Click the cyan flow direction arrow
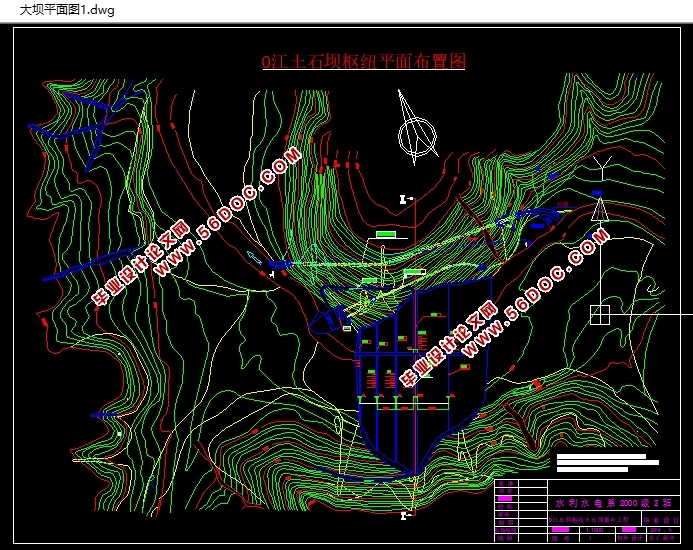 click(254, 257)
